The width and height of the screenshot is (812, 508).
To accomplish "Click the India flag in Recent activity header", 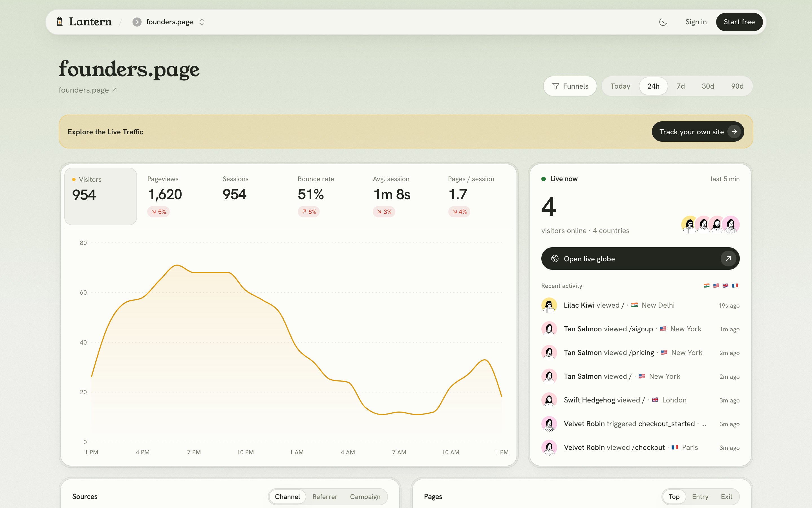I will click(x=706, y=286).
